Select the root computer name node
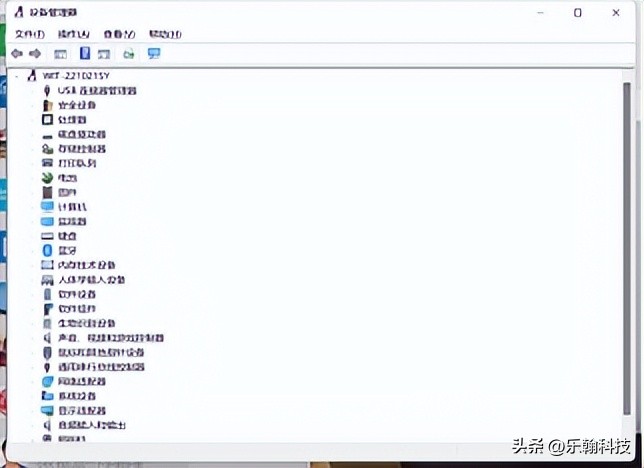This screenshot has width=644, height=468. [x=76, y=76]
